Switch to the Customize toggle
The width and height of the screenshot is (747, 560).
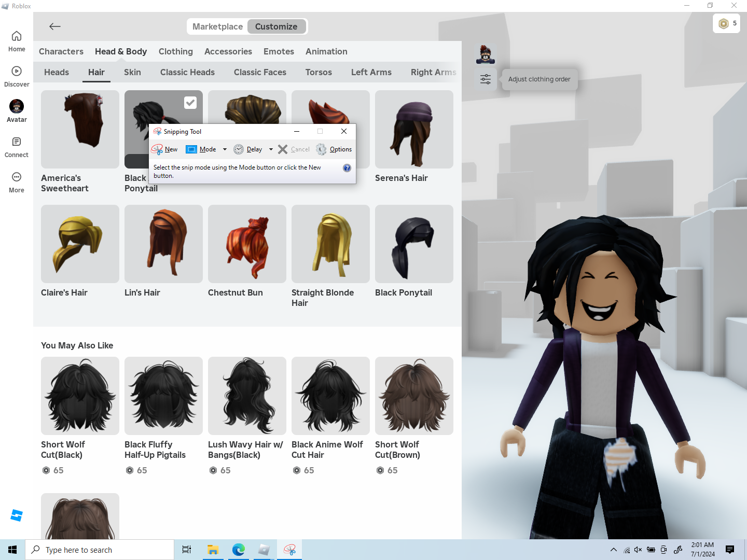tap(276, 26)
